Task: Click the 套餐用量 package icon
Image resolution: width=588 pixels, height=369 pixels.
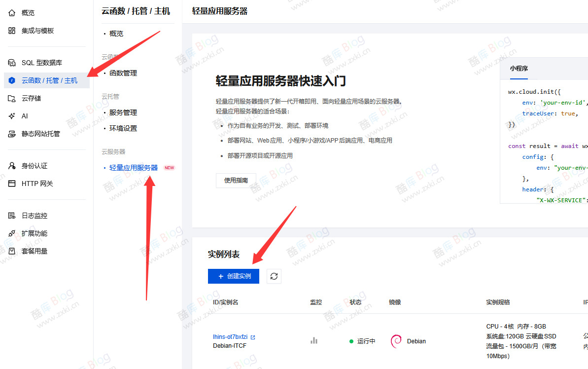Action: point(12,251)
